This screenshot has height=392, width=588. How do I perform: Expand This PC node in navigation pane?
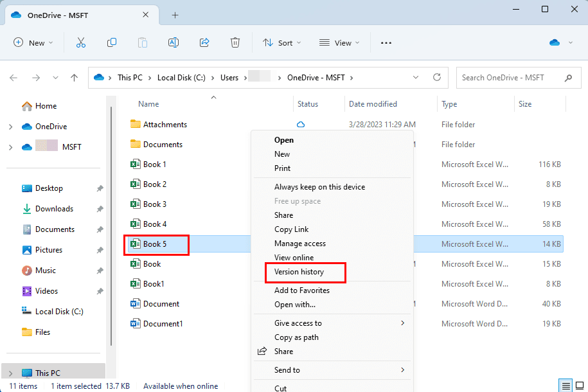click(x=11, y=373)
